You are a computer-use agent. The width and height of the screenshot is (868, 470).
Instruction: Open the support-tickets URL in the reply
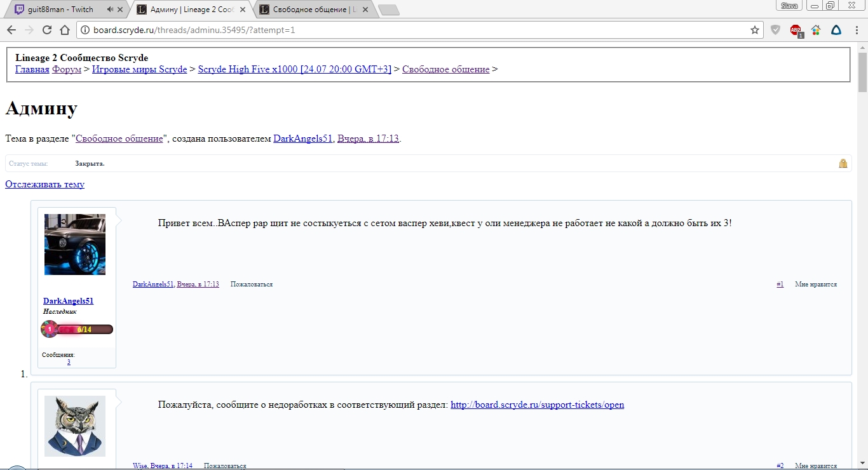(537, 405)
